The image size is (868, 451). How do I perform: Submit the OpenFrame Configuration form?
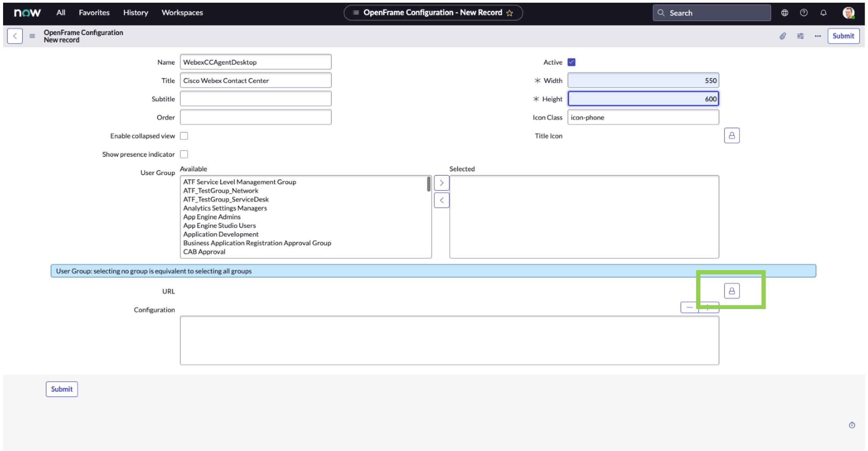843,36
